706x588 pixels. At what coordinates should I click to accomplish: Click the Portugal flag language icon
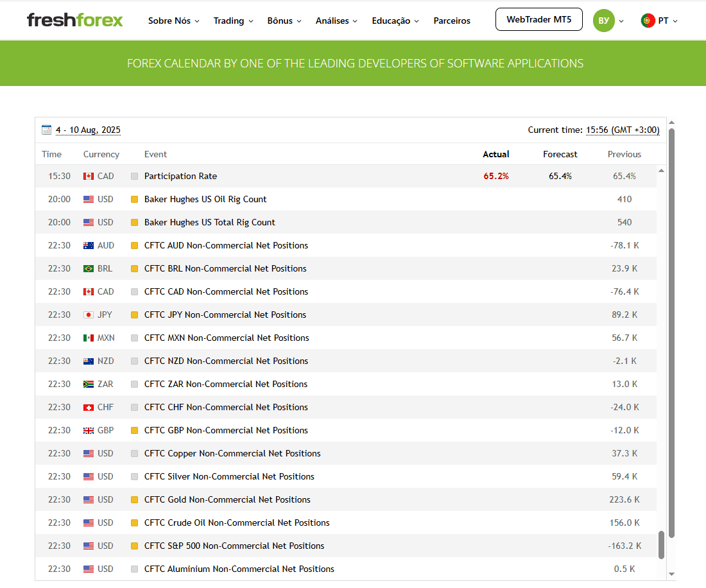[x=648, y=21]
